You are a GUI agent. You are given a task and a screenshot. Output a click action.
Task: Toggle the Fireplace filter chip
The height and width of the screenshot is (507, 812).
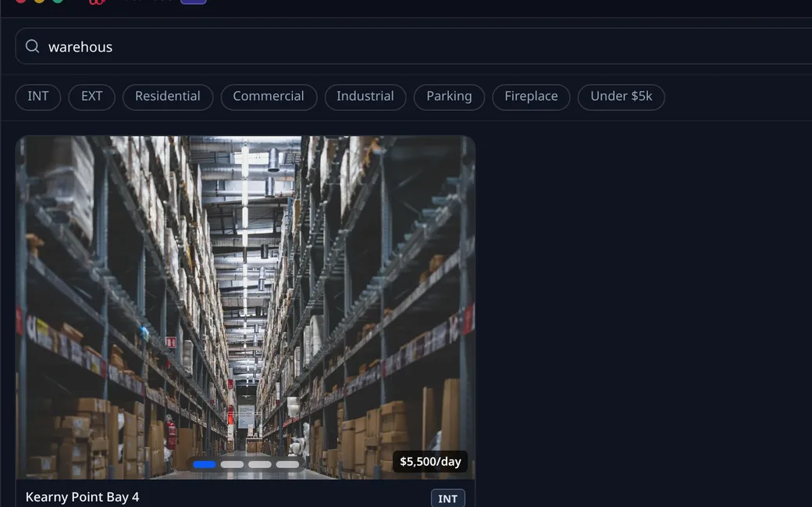click(532, 97)
